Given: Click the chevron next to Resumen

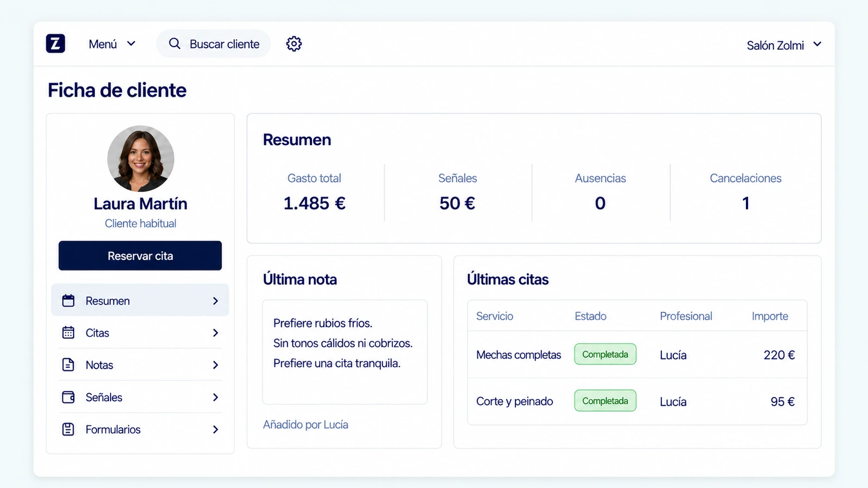Looking at the screenshot, I should pyautogui.click(x=215, y=300).
